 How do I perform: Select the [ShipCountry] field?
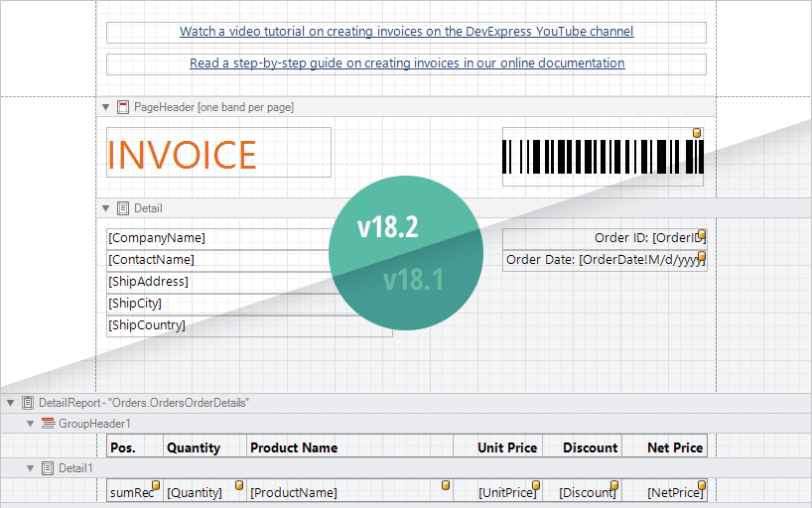click(249, 325)
